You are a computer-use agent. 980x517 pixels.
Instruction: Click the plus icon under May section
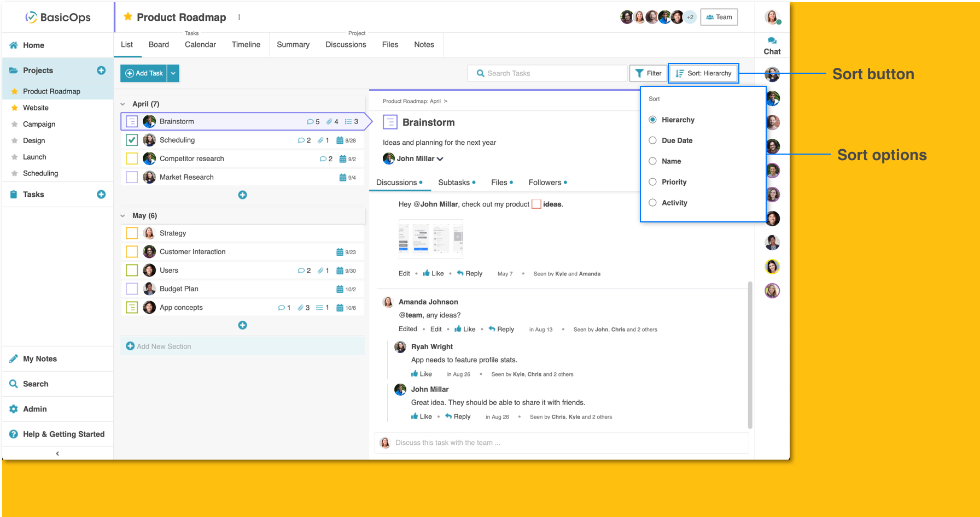(x=243, y=325)
